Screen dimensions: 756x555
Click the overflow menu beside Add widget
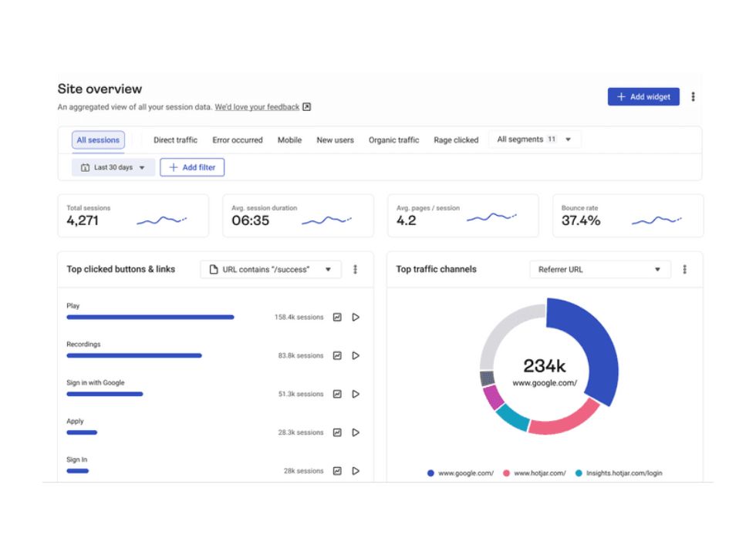694,96
